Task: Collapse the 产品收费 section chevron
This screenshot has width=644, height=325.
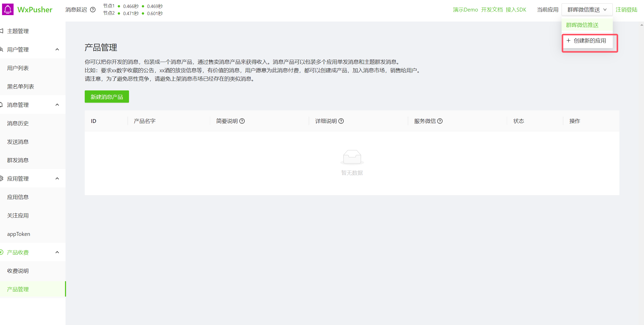Action: [57, 252]
